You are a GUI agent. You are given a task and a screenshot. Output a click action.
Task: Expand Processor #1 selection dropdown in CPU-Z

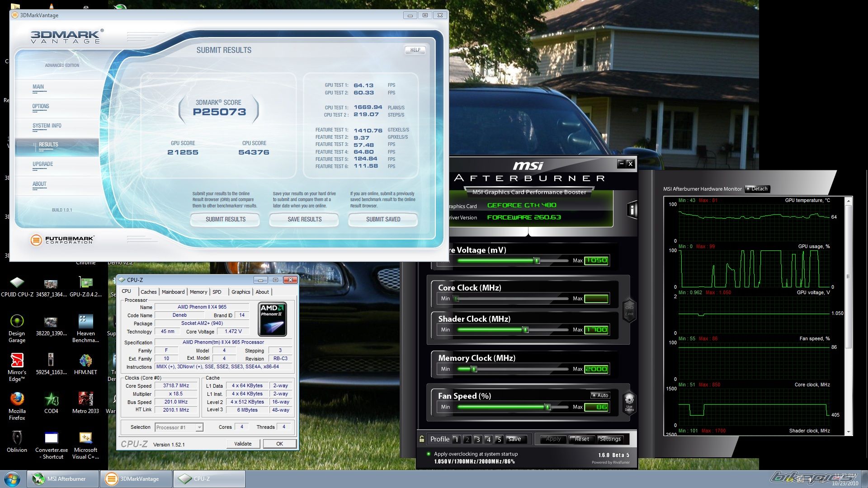199,427
